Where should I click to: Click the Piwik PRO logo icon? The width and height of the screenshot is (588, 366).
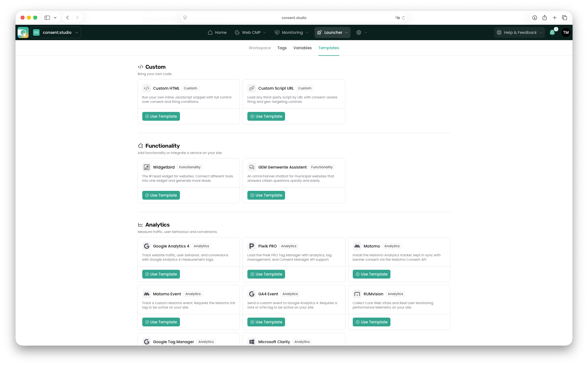point(252,246)
